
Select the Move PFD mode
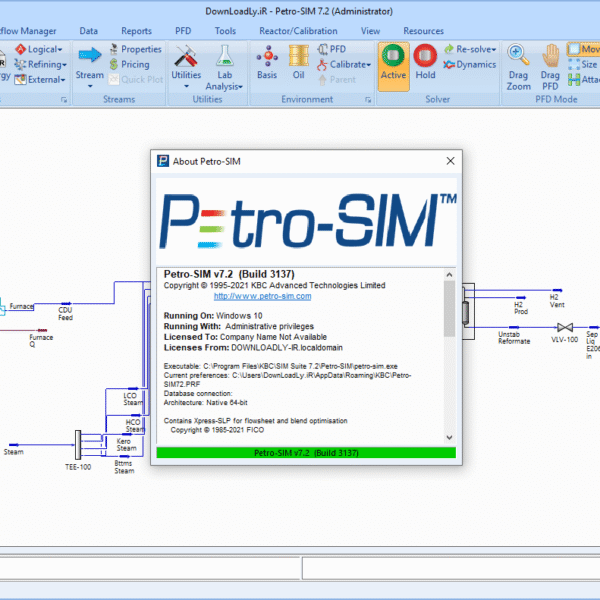point(584,49)
